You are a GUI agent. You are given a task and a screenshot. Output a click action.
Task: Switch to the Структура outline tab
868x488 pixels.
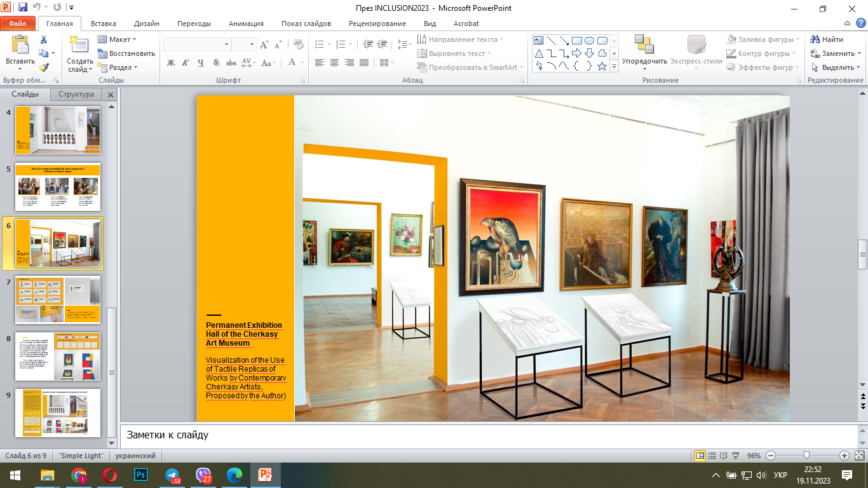(76, 94)
